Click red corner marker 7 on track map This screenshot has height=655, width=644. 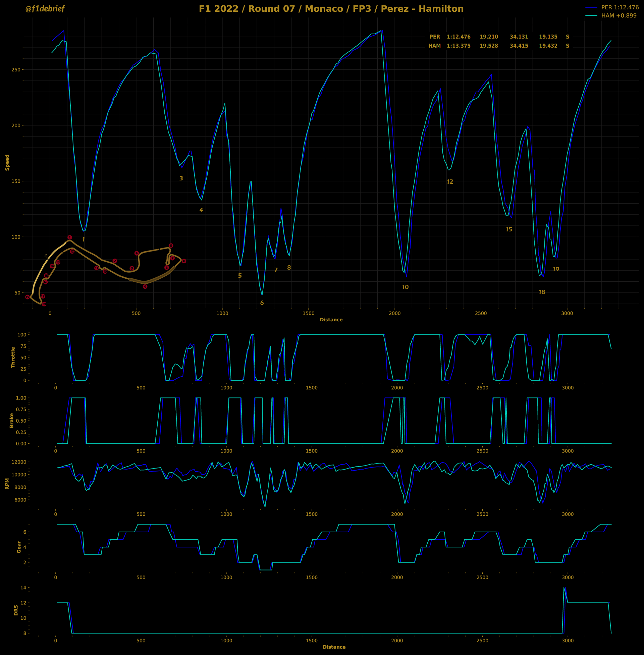172,258
